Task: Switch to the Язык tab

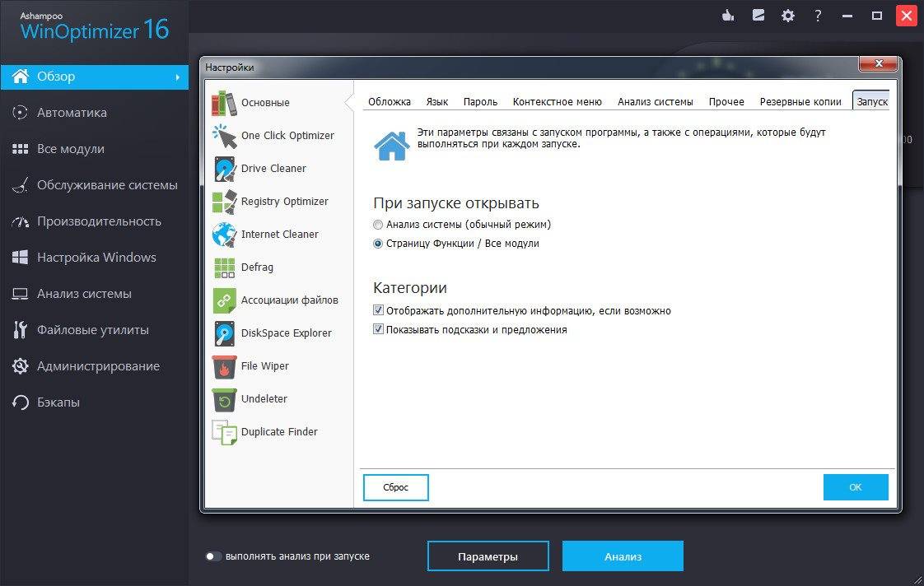Action: click(x=437, y=102)
